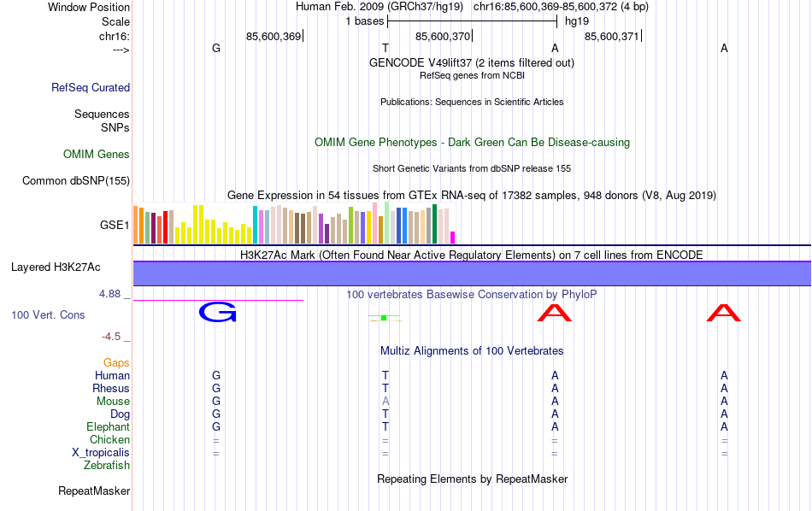Click the blue-purple H3K27Ac signal band

(x=472, y=273)
